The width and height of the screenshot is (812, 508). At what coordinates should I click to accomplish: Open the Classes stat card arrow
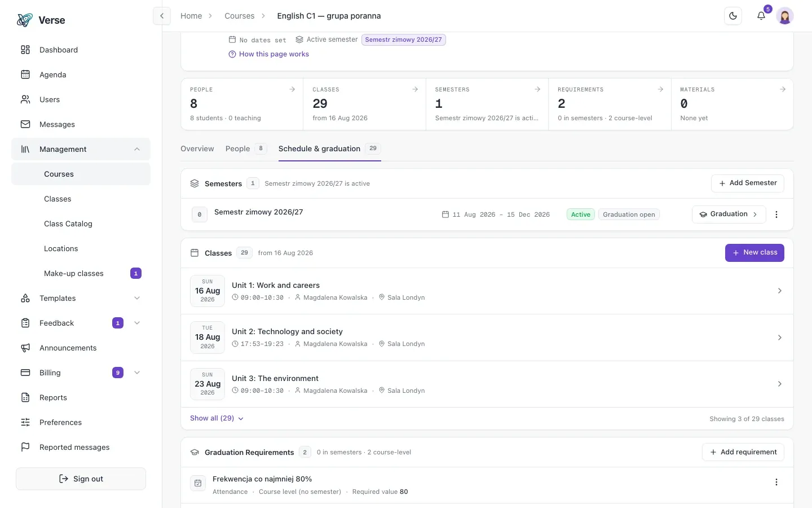(415, 89)
